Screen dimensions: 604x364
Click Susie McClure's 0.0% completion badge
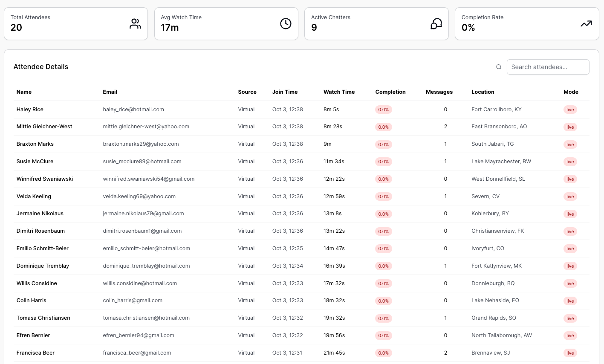coord(383,162)
